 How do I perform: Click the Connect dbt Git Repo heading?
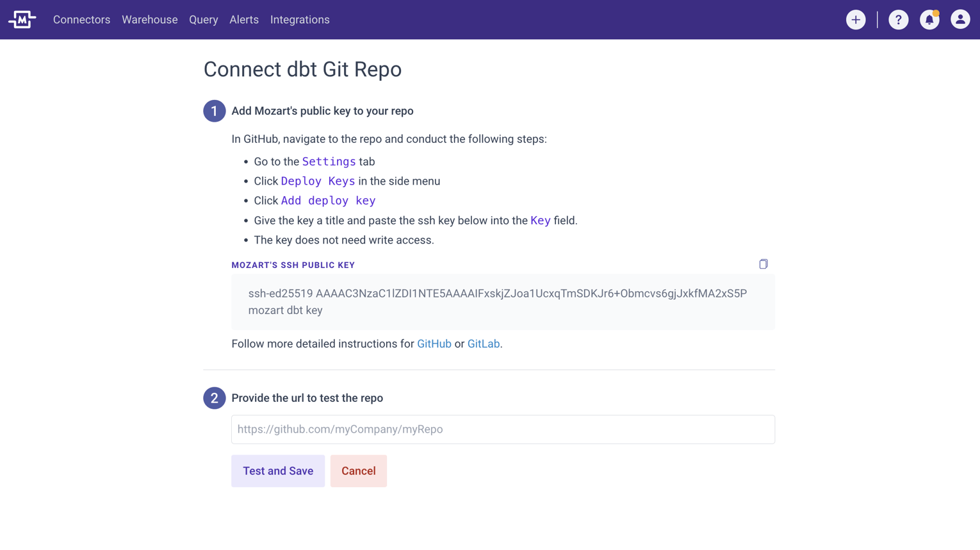tap(302, 69)
